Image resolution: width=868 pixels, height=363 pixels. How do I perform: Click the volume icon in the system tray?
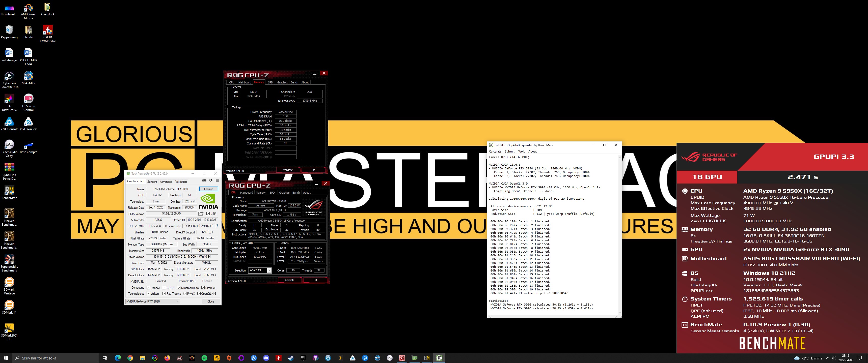tap(834, 358)
